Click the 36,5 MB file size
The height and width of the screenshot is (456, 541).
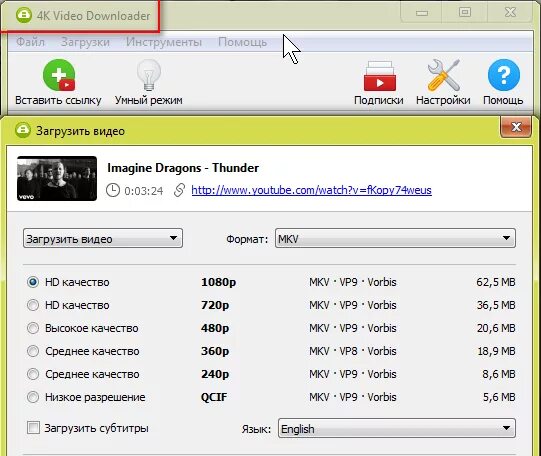[496, 305]
